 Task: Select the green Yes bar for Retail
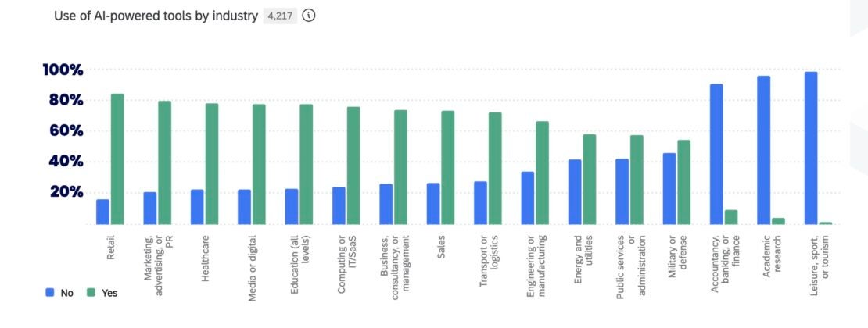click(117, 159)
